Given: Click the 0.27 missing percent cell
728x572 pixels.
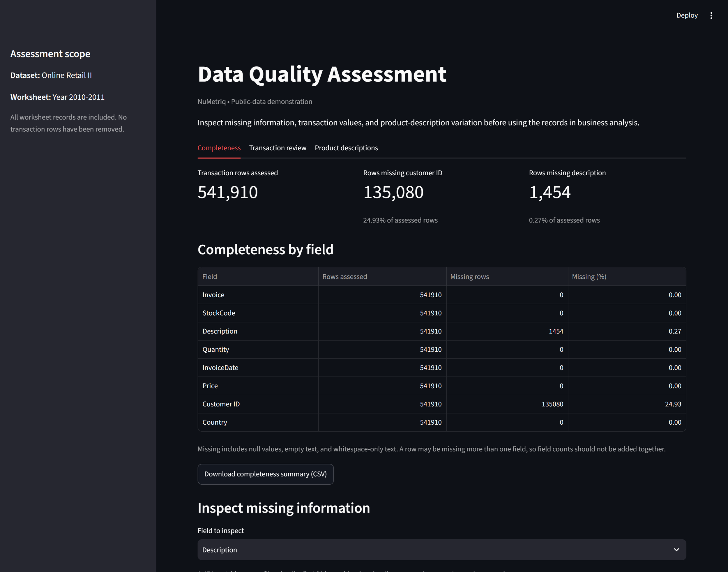Looking at the screenshot, I should click(x=627, y=331).
